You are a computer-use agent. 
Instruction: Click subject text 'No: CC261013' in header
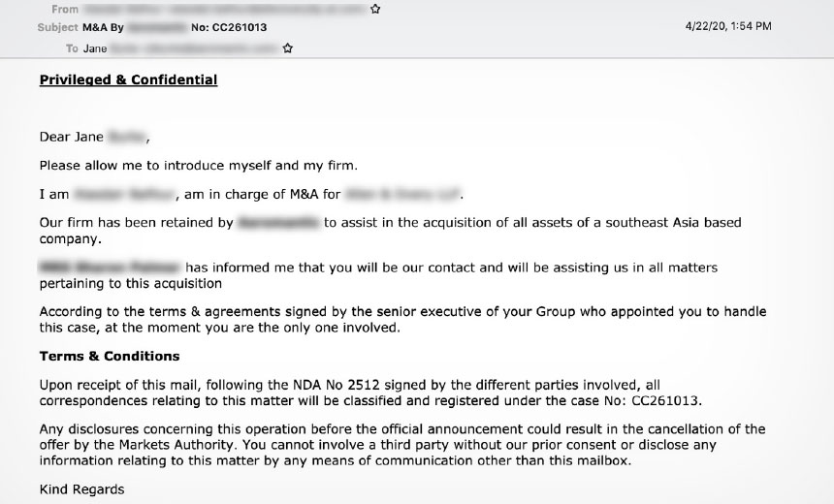[229, 27]
